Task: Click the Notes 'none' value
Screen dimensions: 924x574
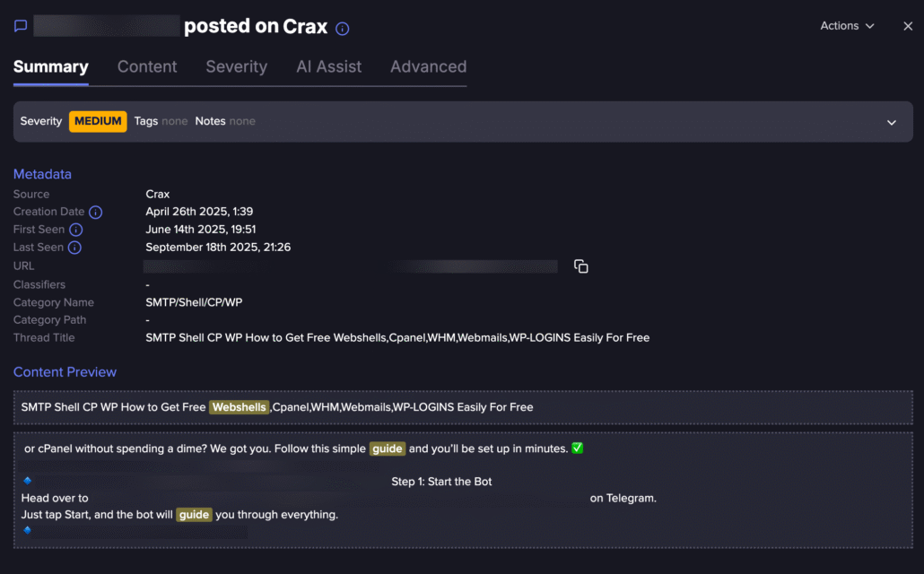Action: click(242, 121)
